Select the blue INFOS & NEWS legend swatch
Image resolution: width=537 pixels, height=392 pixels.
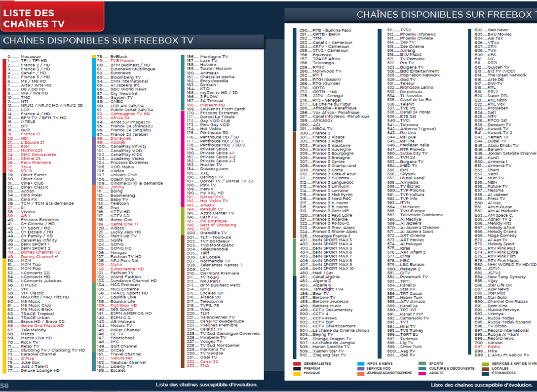[361, 364]
